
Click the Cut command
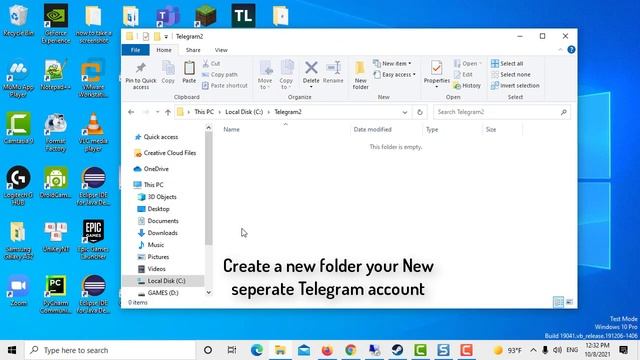[211, 64]
